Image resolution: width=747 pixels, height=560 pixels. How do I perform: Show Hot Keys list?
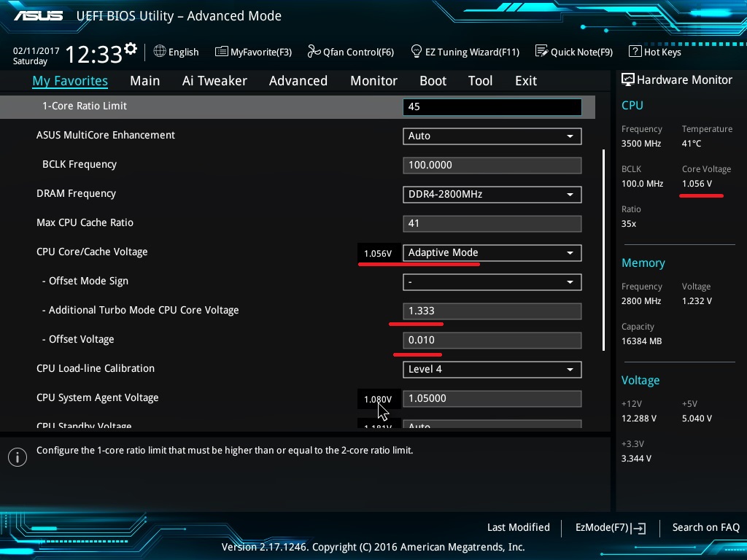(x=662, y=52)
